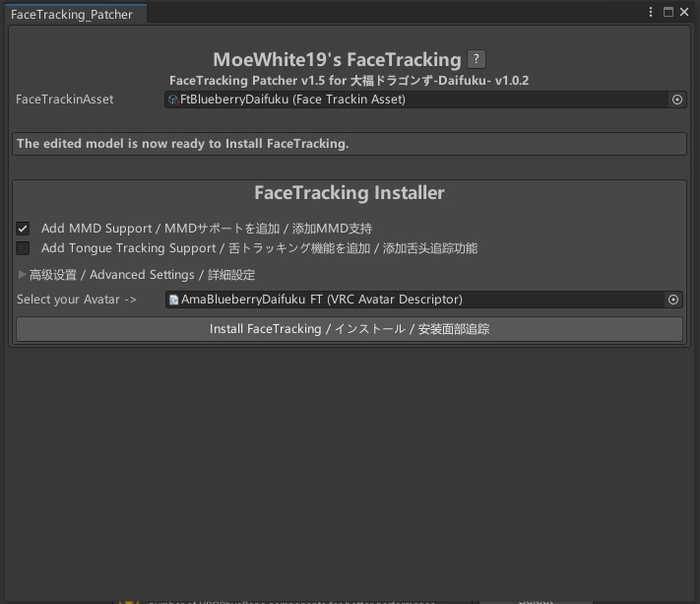Maximize the FaceTracking_Patcher window
This screenshot has width=700, height=604.
coord(668,12)
